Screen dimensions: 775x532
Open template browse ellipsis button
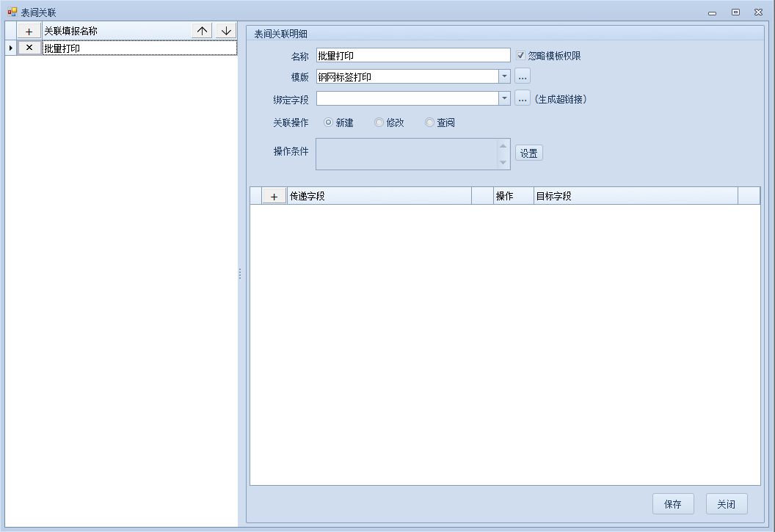tap(522, 76)
